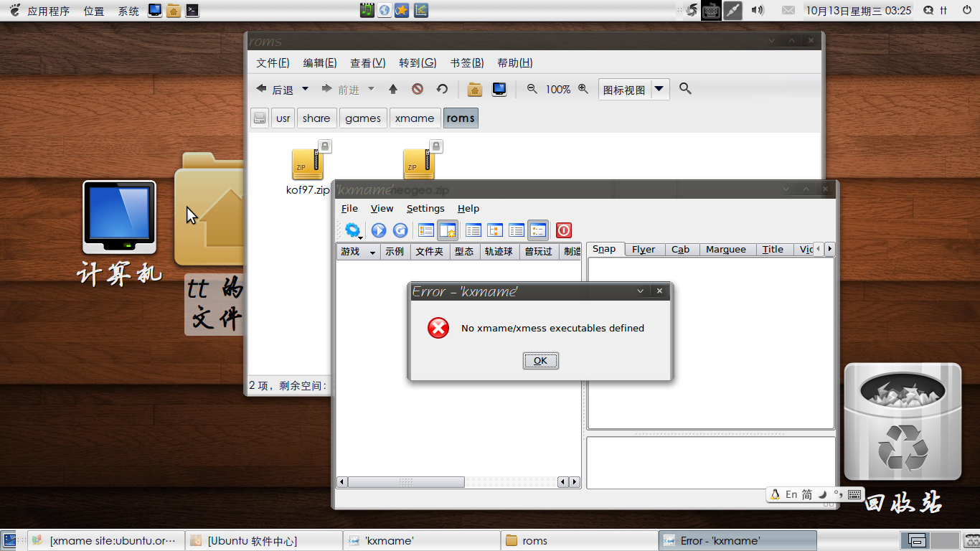Click the red error icon in the dialog

438,328
